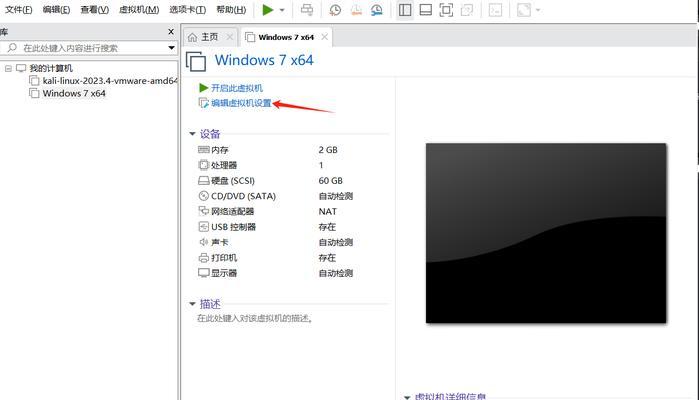Select 我的计算机 in the library tree

point(51,68)
